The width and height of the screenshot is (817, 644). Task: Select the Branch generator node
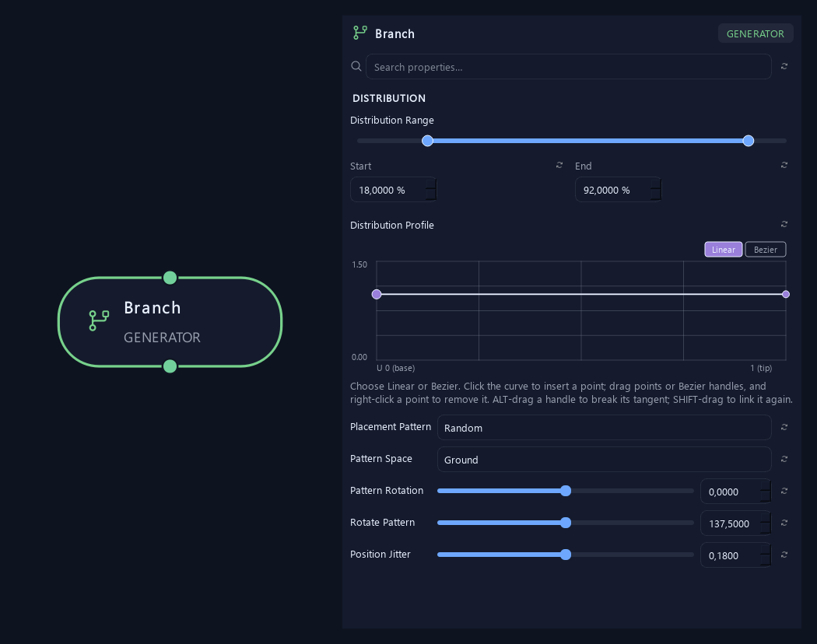(170, 322)
